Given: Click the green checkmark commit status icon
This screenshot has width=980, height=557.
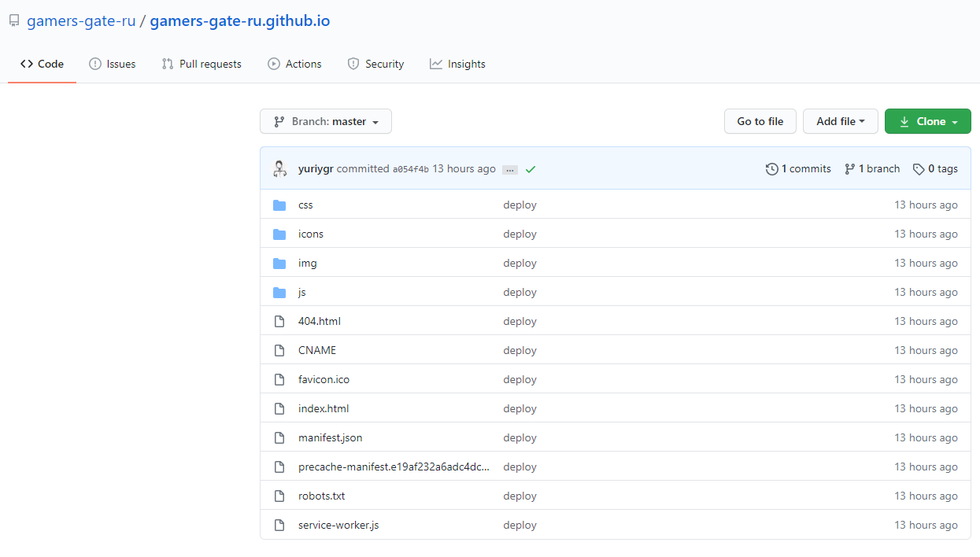Looking at the screenshot, I should click(531, 169).
